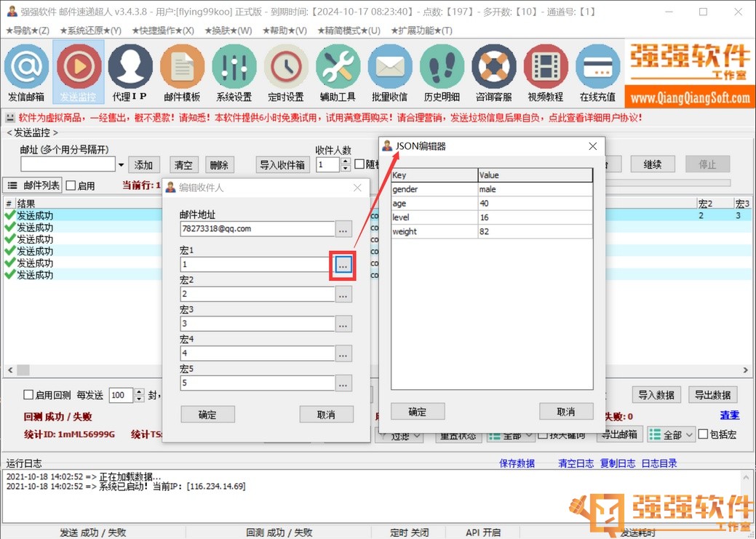Image resolution: width=756 pixels, height=539 pixels.
Task: Click the 删除 delete button
Action: coord(219,165)
